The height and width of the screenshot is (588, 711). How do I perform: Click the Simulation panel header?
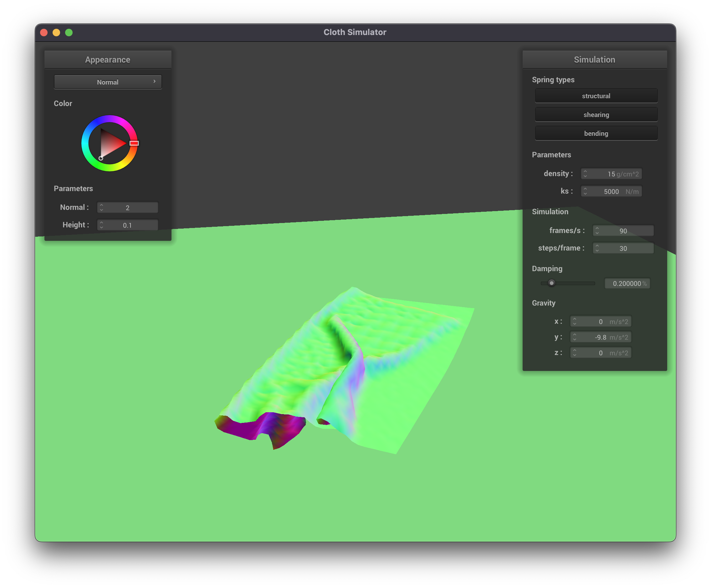[595, 59]
